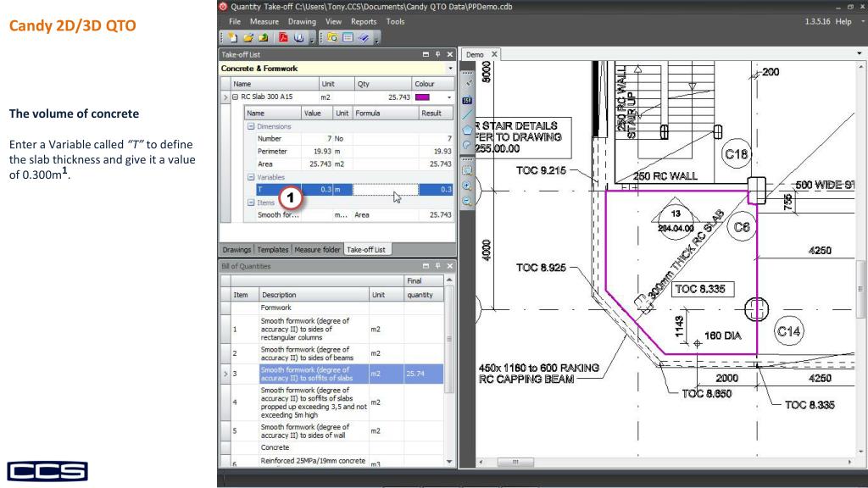Collapse the Items group
Viewport: 868px width, 488px height.
(251, 202)
